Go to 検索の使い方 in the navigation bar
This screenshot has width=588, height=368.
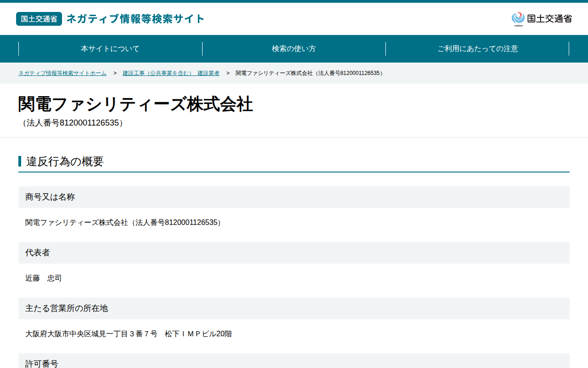[x=294, y=49]
